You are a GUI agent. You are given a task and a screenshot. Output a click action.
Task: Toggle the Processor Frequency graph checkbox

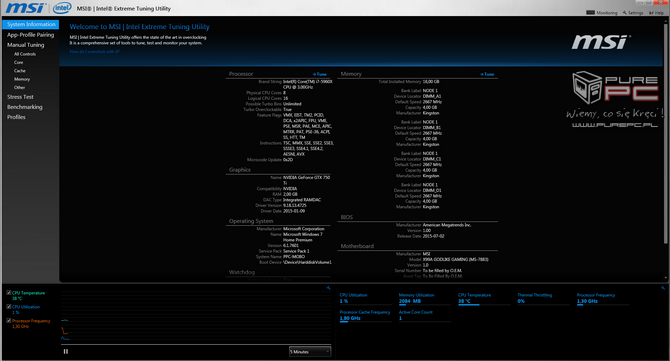coord(9,320)
